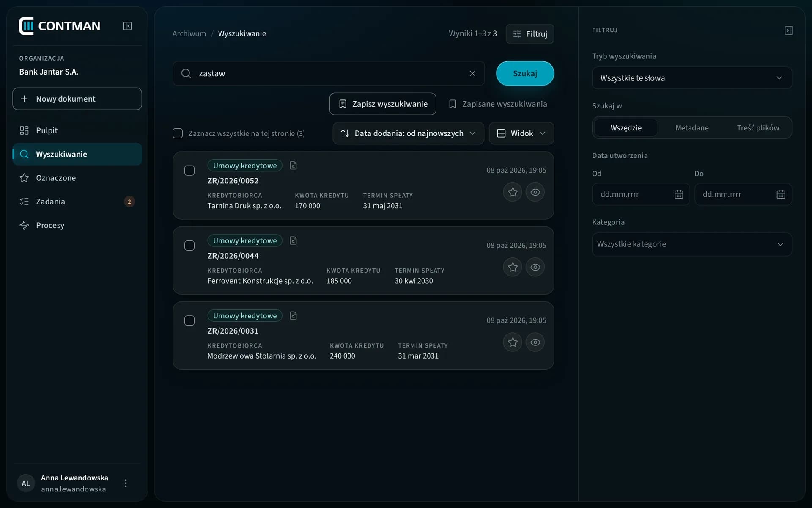Click the Szukaj button

(x=525, y=73)
